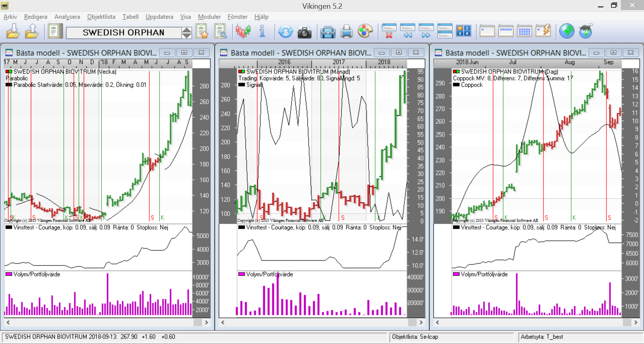Viewport: 644px width, 344px height.
Task: Open the candlestick chart icon
Action: [x=243, y=32]
